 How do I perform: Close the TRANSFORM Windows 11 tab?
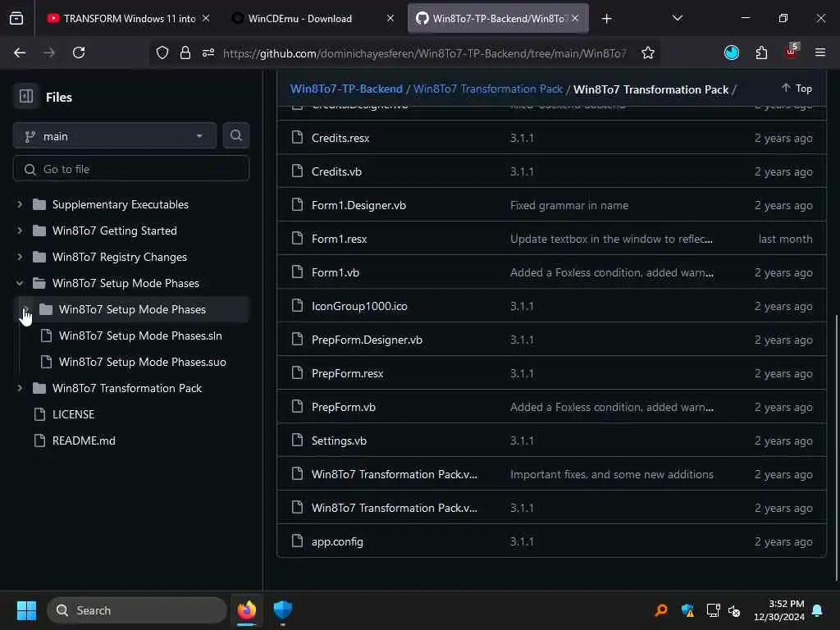(x=206, y=18)
